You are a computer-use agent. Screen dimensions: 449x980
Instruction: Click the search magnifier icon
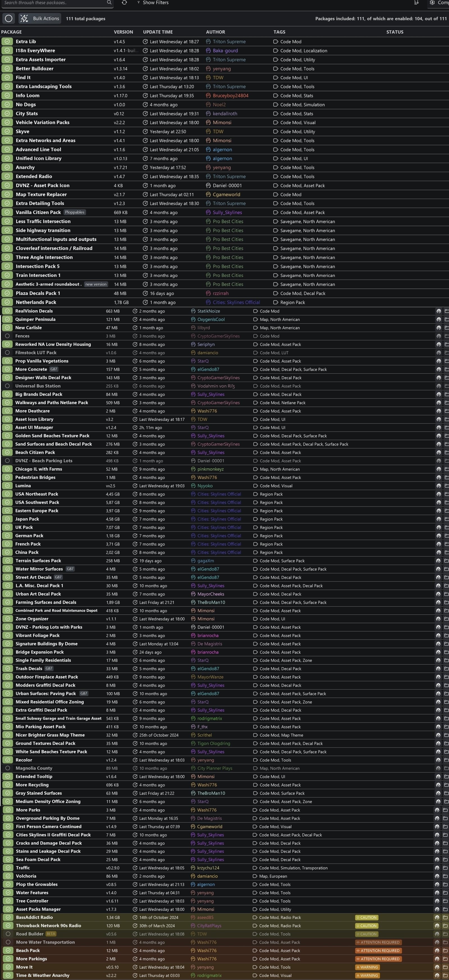[x=109, y=3]
